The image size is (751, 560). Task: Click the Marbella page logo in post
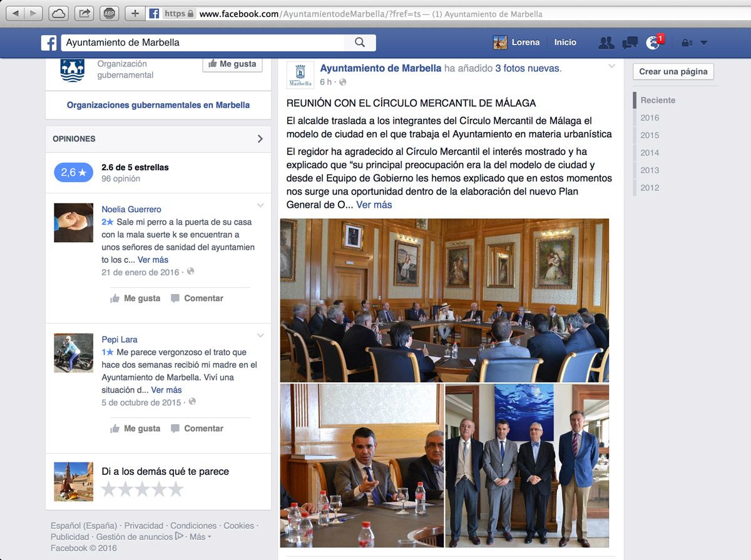tap(300, 74)
